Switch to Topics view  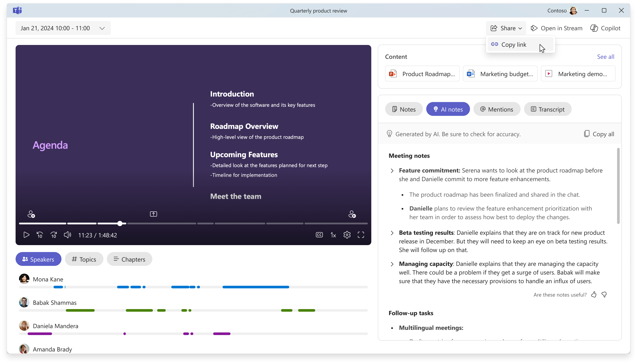pos(84,259)
